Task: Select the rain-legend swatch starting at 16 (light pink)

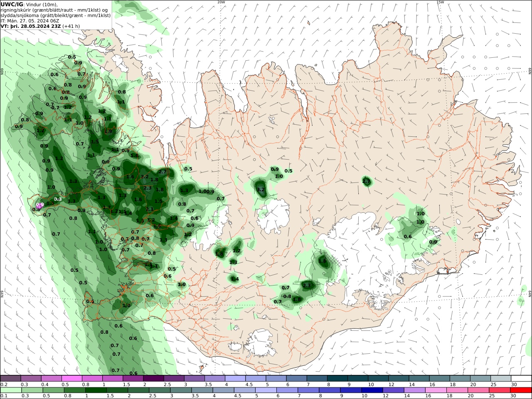Action: click(436, 390)
